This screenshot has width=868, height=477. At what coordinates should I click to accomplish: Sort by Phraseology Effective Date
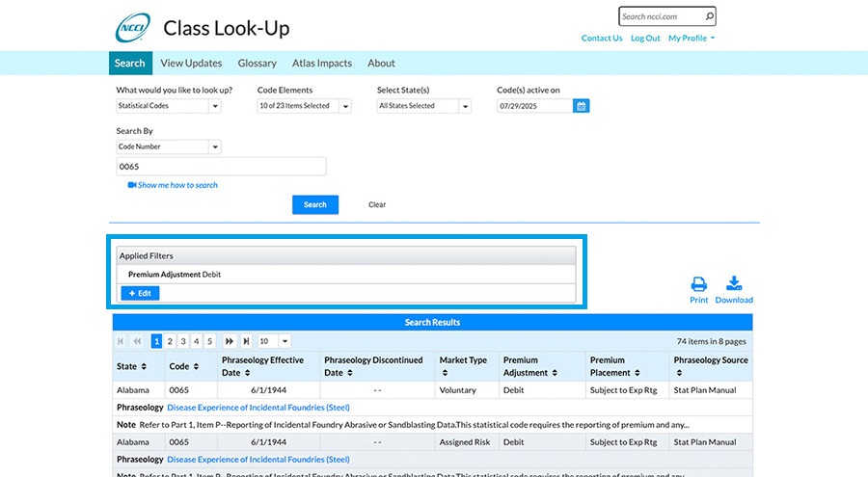point(248,373)
